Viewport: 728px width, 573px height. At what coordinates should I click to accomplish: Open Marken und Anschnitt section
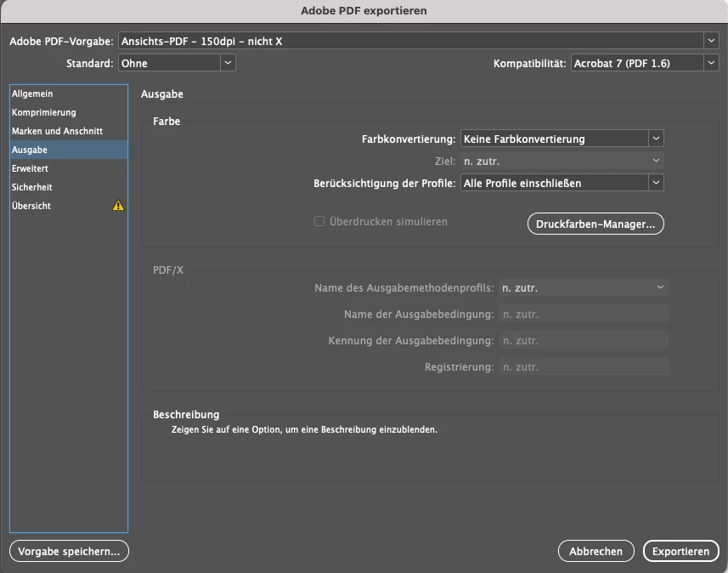tap(69, 131)
